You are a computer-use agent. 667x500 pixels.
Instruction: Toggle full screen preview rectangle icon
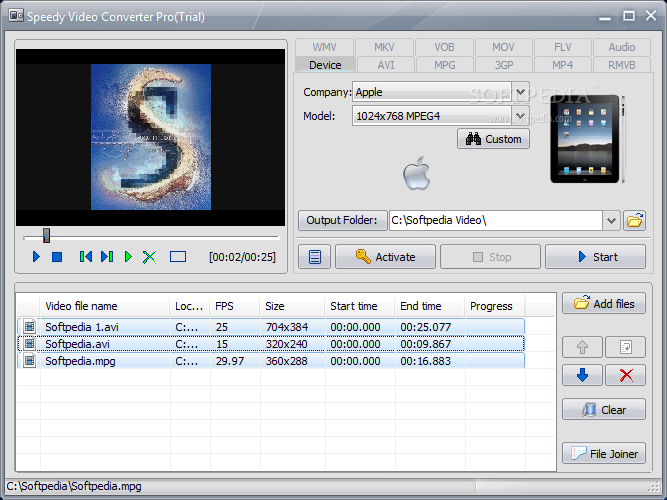coord(178,257)
